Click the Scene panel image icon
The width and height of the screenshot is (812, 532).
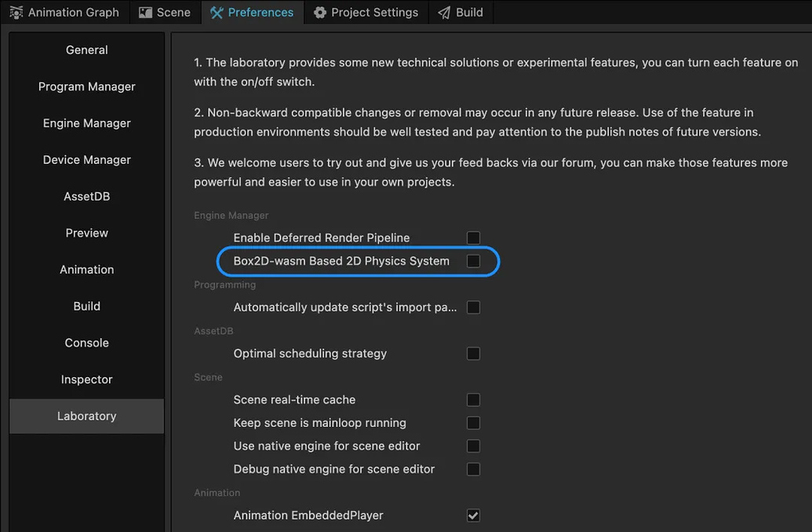144,12
